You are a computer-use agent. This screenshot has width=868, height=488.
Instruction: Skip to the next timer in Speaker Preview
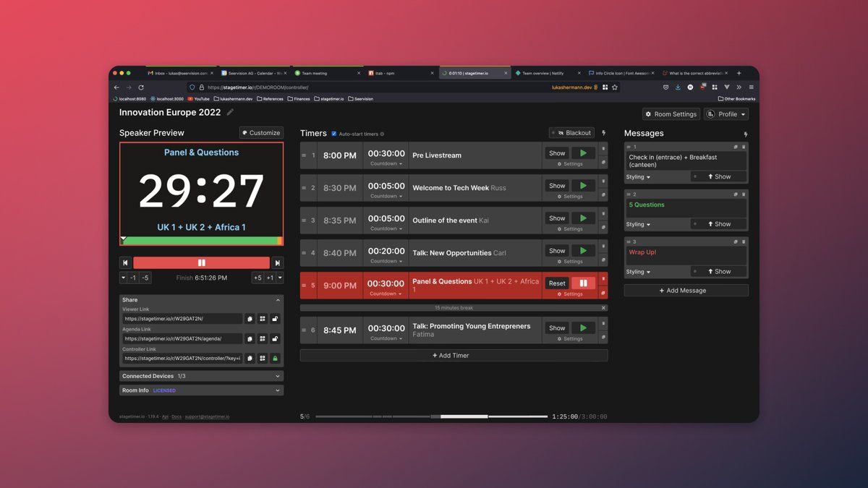click(277, 263)
